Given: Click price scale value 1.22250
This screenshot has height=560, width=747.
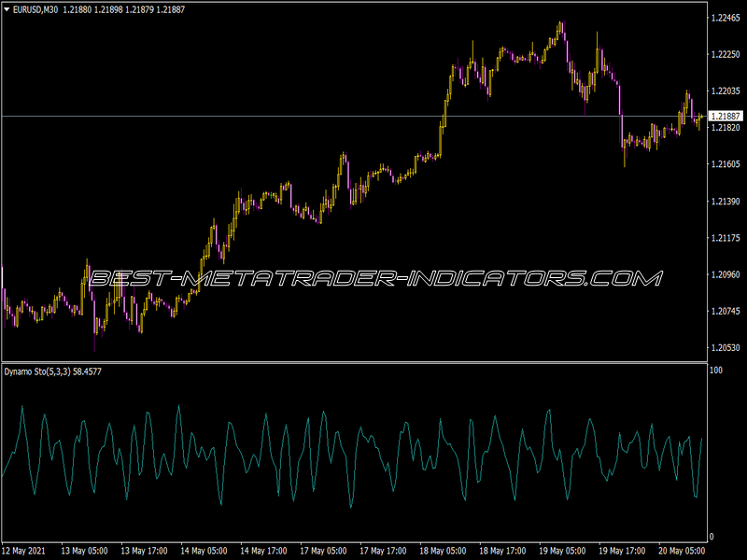Looking at the screenshot, I should point(726,54).
